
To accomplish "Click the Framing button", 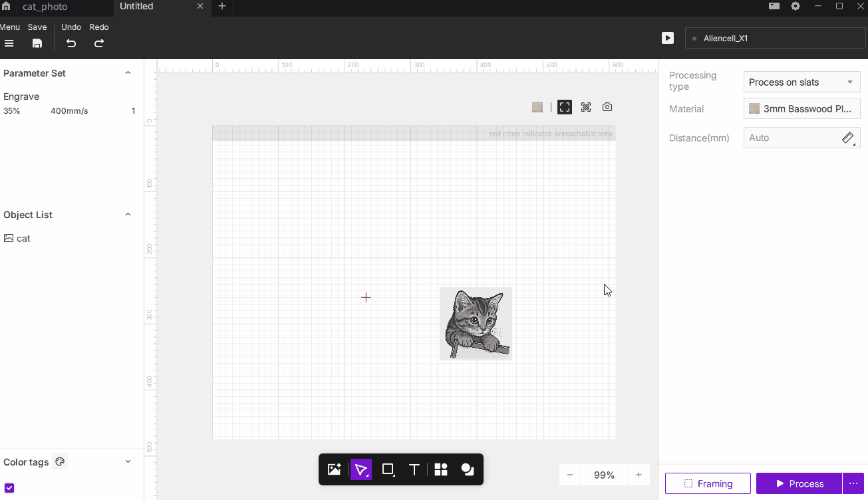I will [708, 483].
